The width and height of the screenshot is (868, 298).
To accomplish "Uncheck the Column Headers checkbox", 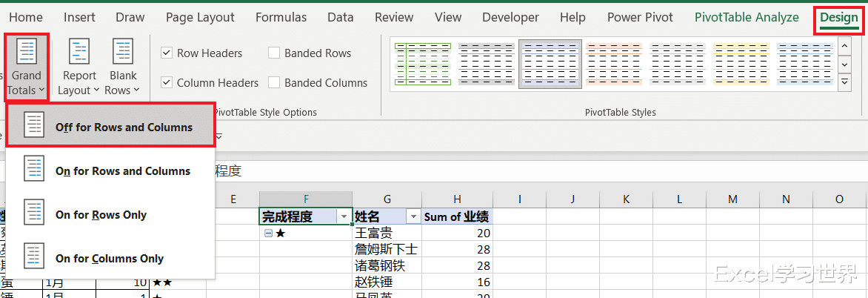I will (x=167, y=83).
